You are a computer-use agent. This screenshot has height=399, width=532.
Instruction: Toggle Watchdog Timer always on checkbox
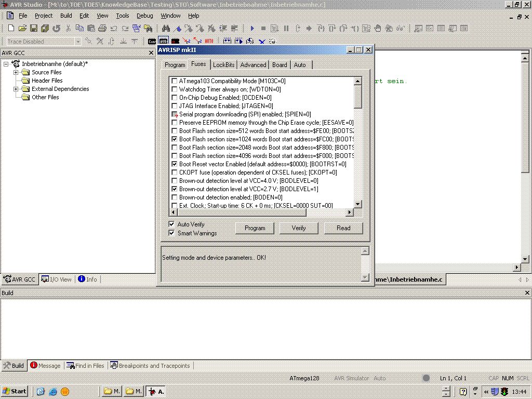(x=175, y=89)
